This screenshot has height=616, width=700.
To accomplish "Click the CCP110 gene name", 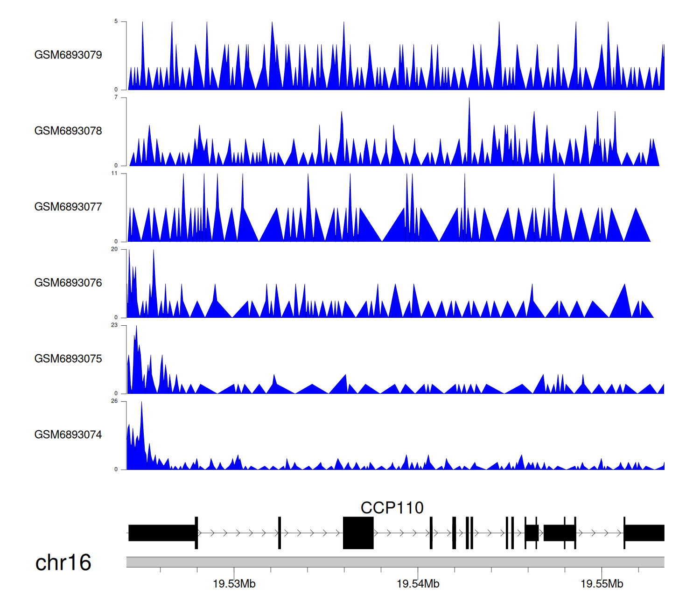I will click(x=392, y=508).
